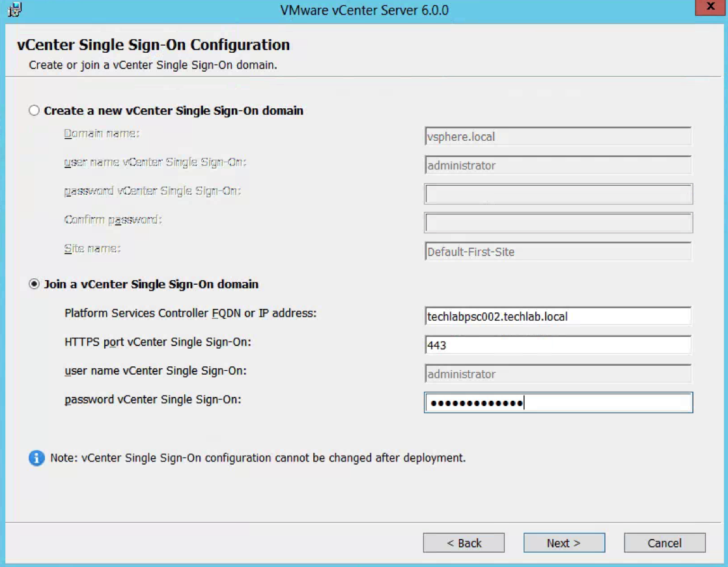Click the 'Platform Services Controller FQDN or IP address:' label
This screenshot has height=567, width=728.
[190, 313]
